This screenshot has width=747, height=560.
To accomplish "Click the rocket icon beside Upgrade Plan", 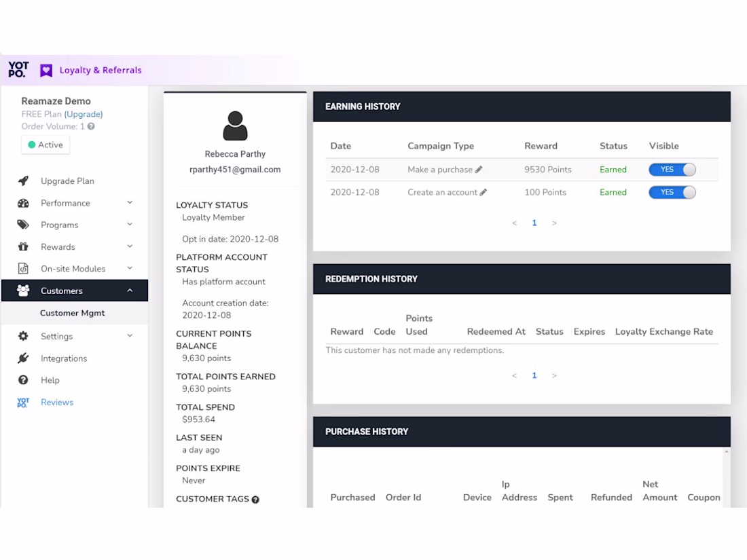I will click(23, 181).
